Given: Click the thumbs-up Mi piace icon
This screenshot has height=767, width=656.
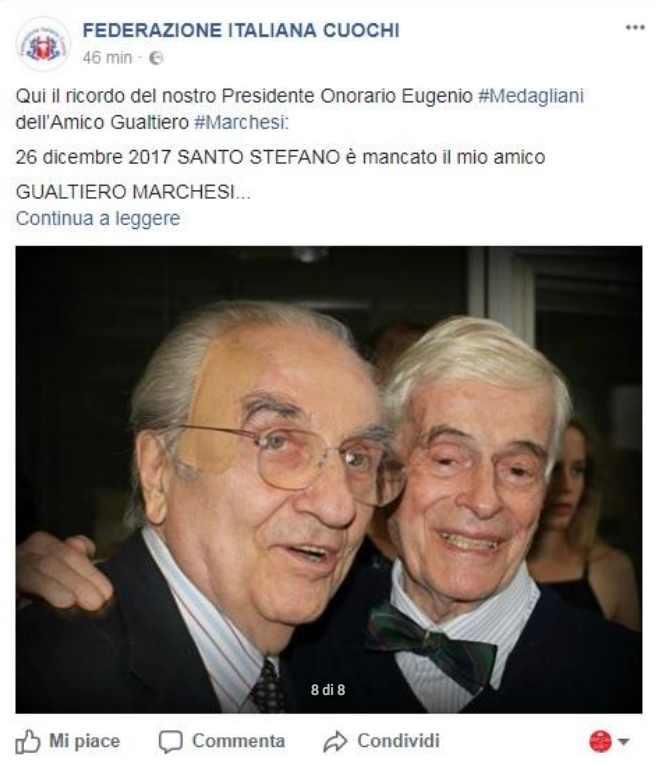Looking at the screenshot, I should [27, 742].
